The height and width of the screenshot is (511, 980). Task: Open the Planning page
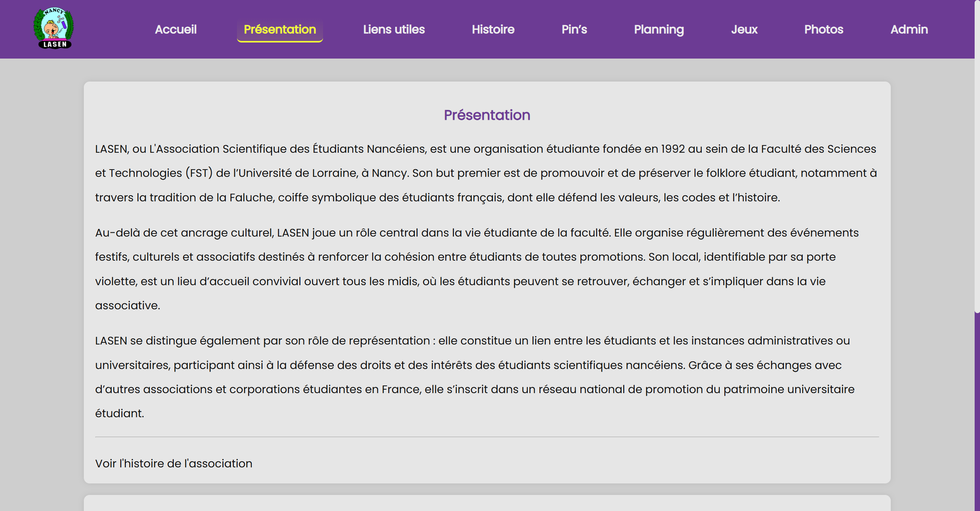click(659, 29)
